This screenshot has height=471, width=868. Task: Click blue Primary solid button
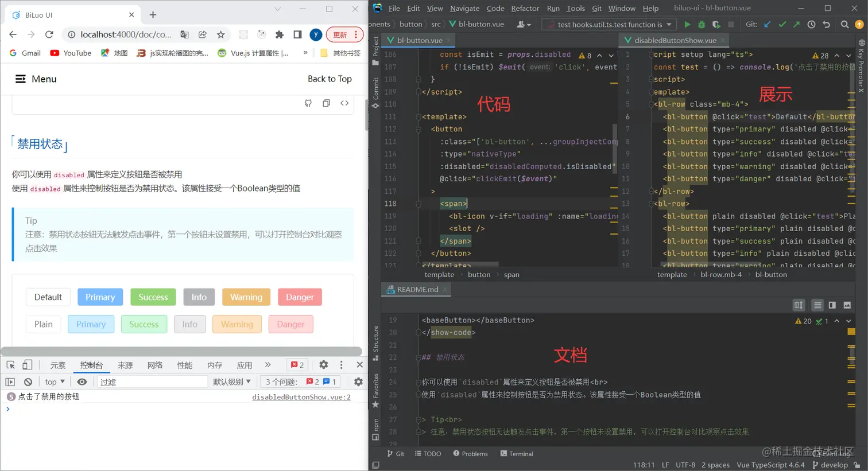coord(100,297)
